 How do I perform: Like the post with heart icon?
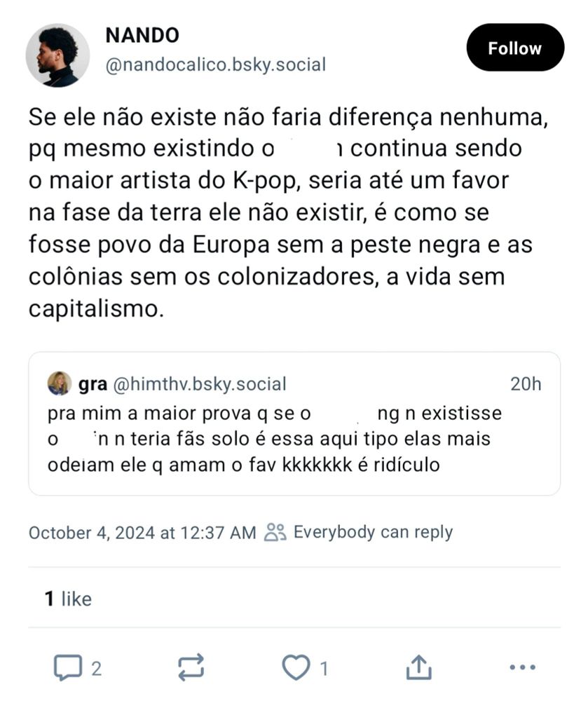296,667
